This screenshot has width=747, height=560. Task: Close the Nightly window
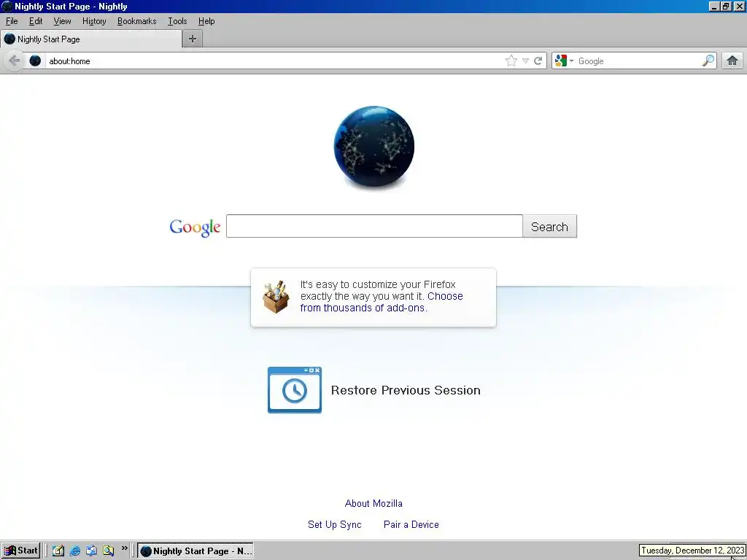738,6
